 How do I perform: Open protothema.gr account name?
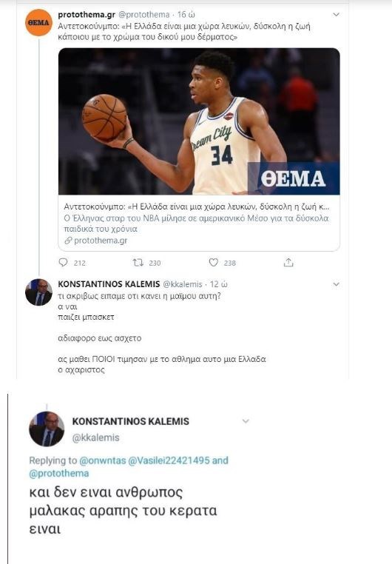[x=87, y=15]
